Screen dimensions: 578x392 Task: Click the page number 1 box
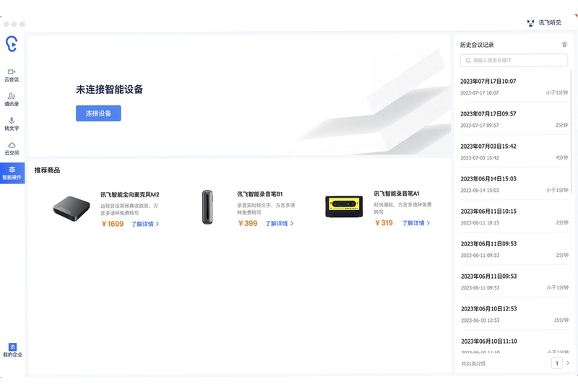click(x=557, y=364)
